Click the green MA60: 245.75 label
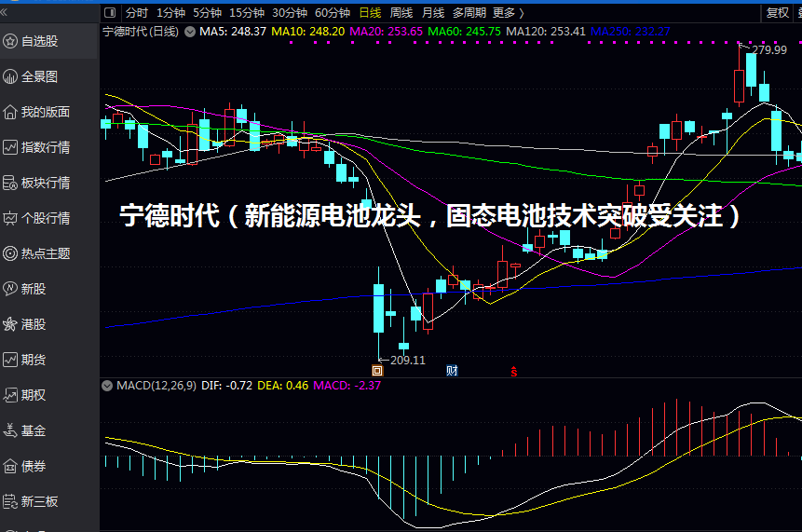Viewport: 802px width, 532px height. tap(465, 32)
